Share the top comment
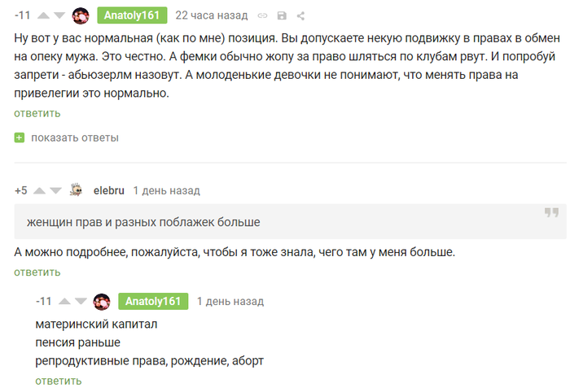Screen dimensions: 570x392 click(x=300, y=15)
